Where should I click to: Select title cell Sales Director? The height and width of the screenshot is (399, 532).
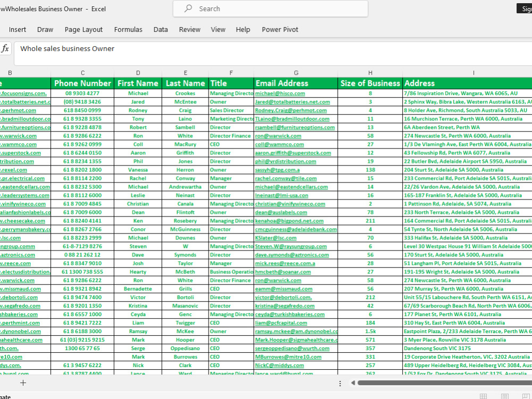click(x=231, y=110)
